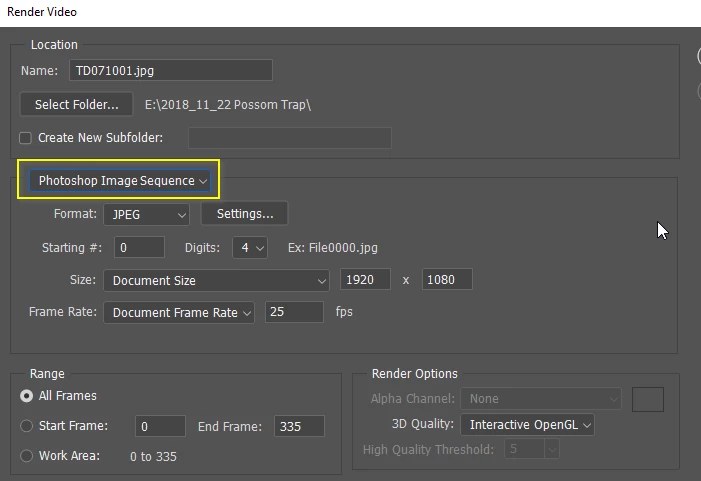Click the folder path E:\2018_11_22 Possom Trap\

(228, 105)
